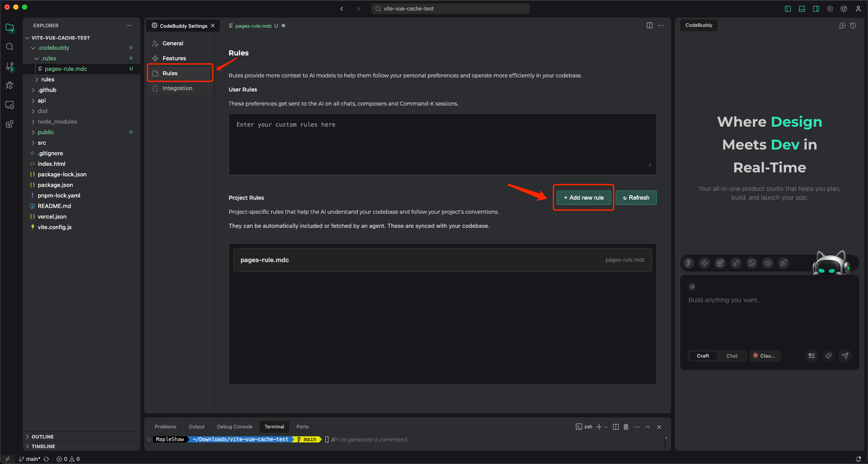Open the Extensions view icon
The height and width of the screenshot is (464, 868).
tap(10, 124)
